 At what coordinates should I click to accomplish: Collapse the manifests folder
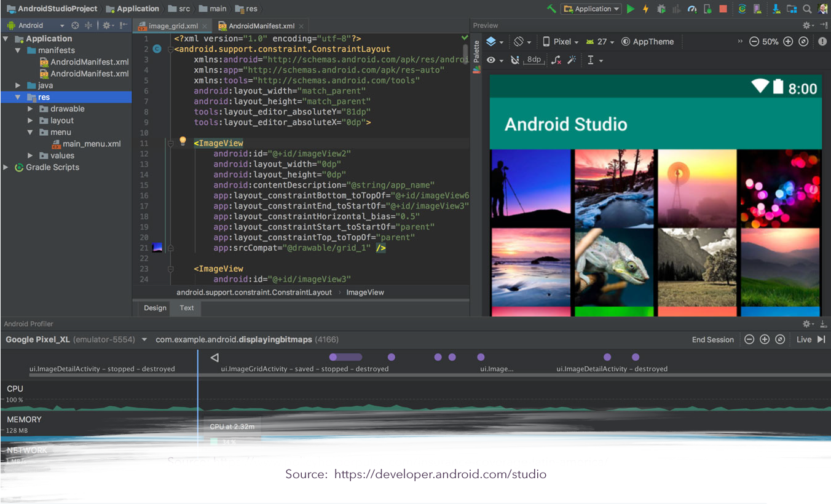[18, 50]
